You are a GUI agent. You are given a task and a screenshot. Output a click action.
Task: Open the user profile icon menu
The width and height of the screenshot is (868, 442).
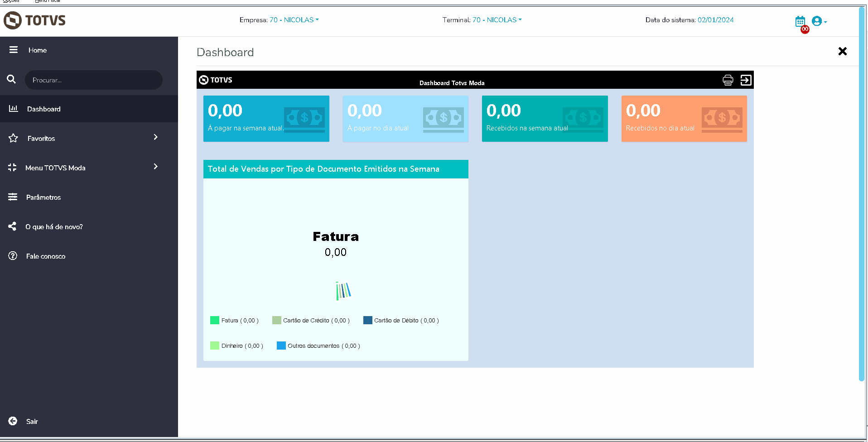coord(819,21)
